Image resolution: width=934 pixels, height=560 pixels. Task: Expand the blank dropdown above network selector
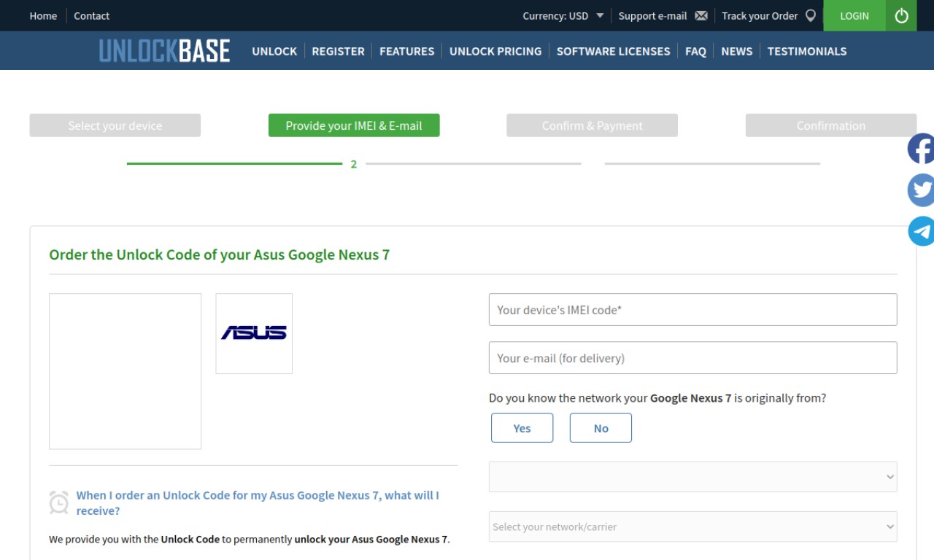coord(692,477)
